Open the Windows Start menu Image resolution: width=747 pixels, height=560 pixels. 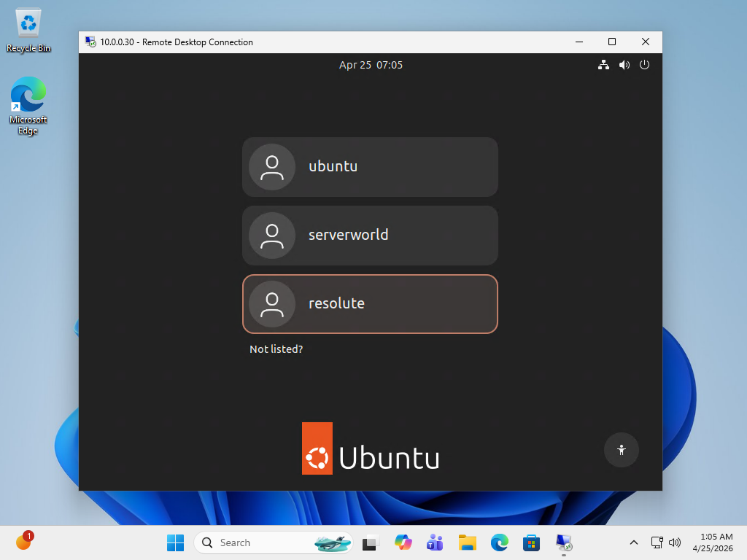coord(175,542)
